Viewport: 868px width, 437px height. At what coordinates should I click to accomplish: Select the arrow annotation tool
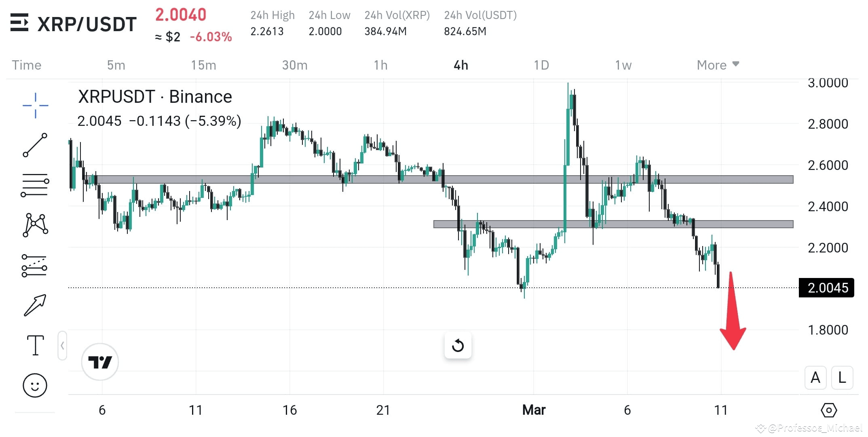35,305
